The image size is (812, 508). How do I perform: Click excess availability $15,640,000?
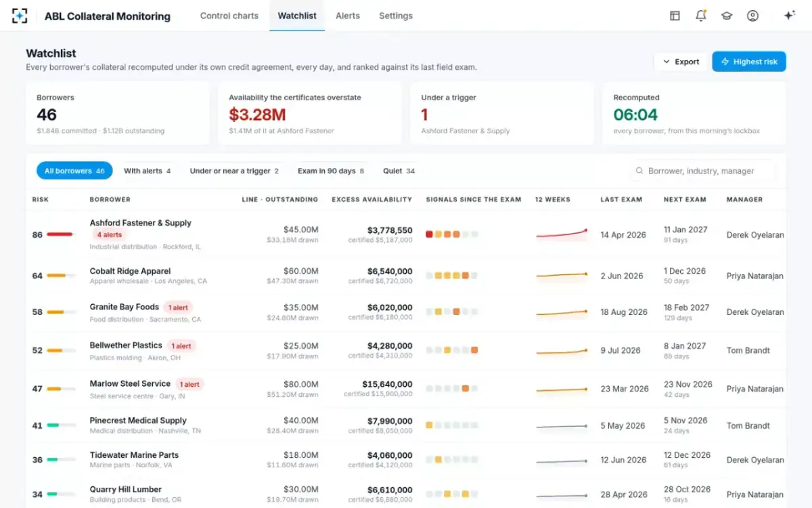click(387, 384)
